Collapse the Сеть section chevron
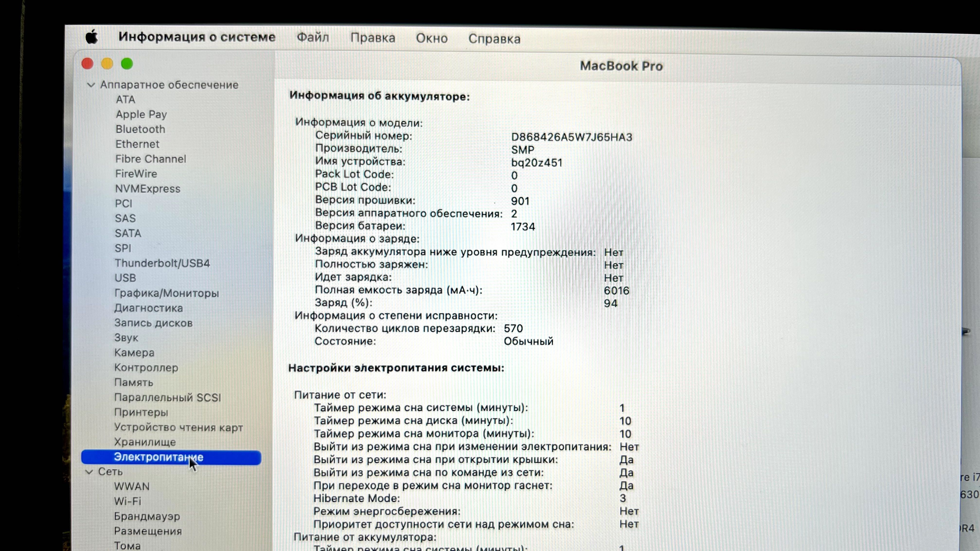 (89, 472)
